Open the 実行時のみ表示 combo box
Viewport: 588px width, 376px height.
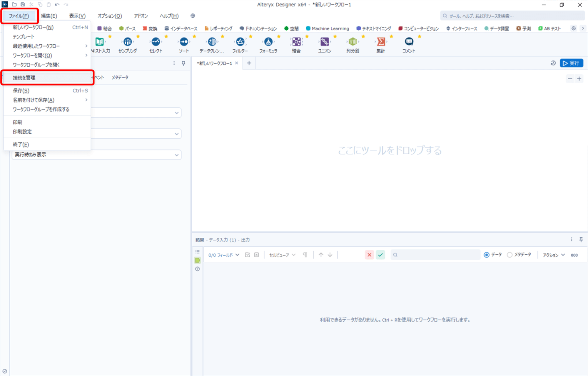[x=96, y=155]
